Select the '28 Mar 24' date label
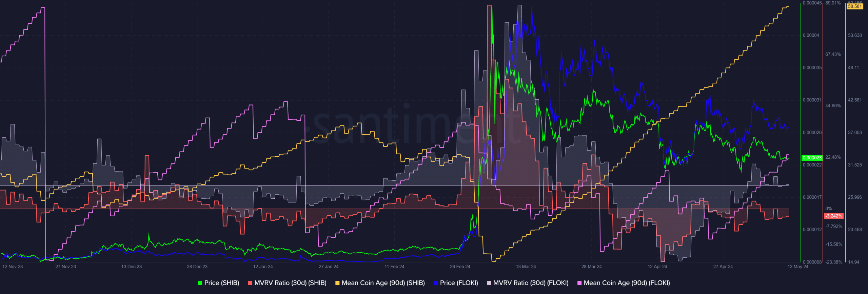This screenshot has width=868, height=294. 592,267
